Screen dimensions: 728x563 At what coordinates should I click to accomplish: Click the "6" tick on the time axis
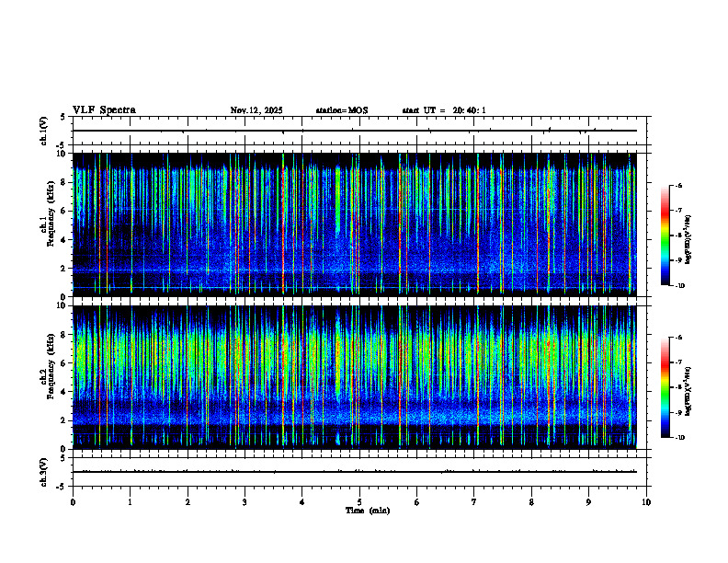click(417, 502)
